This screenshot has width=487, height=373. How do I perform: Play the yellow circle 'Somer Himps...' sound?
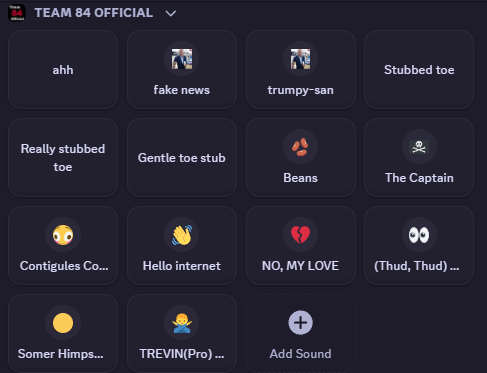point(63,333)
